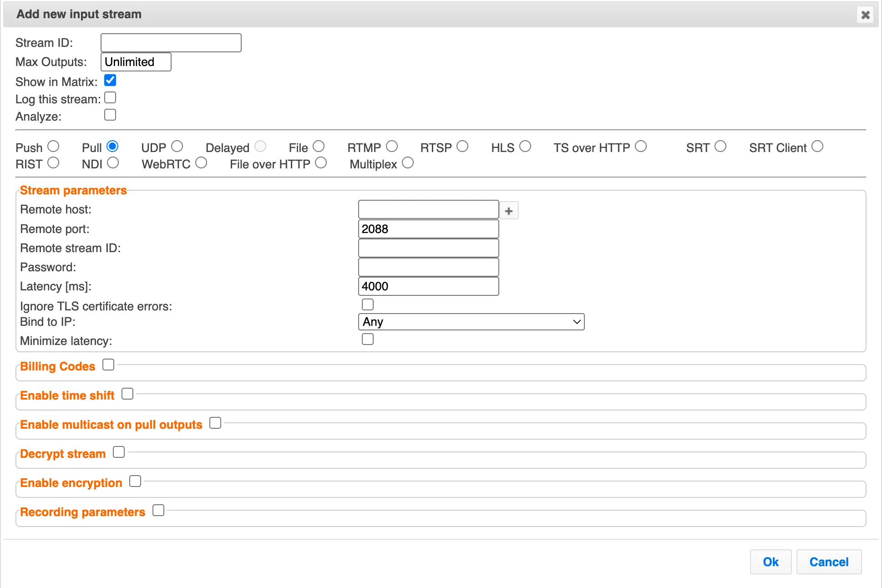Viewport: 882px width, 588px height.
Task: Confirm with the Ok button
Action: [x=771, y=562]
